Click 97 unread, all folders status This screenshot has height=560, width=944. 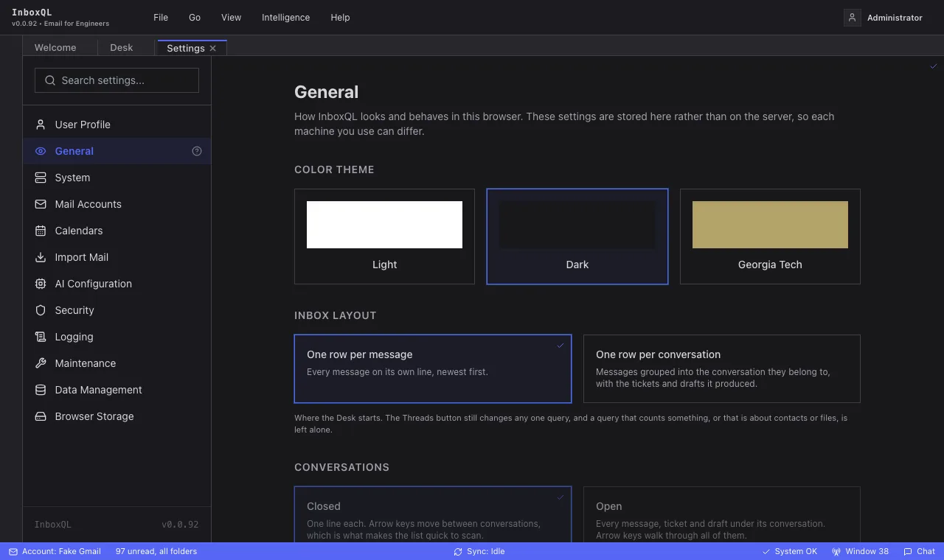(156, 551)
